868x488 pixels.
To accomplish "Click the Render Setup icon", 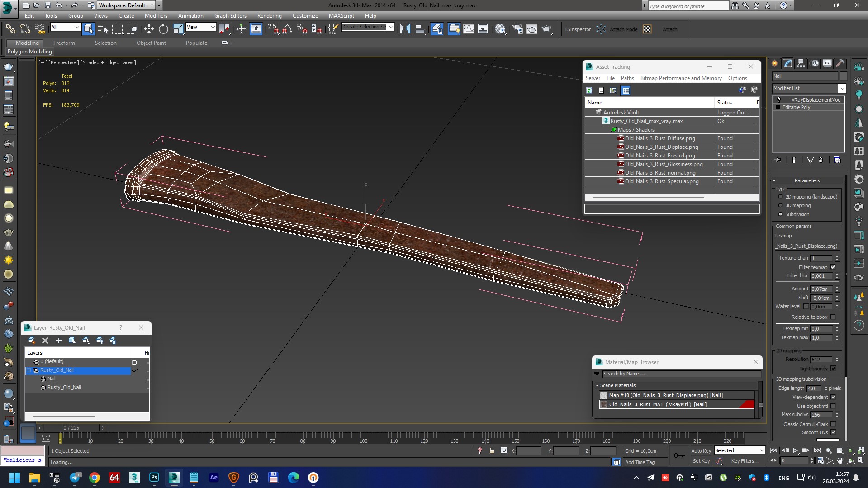I will pos(517,29).
